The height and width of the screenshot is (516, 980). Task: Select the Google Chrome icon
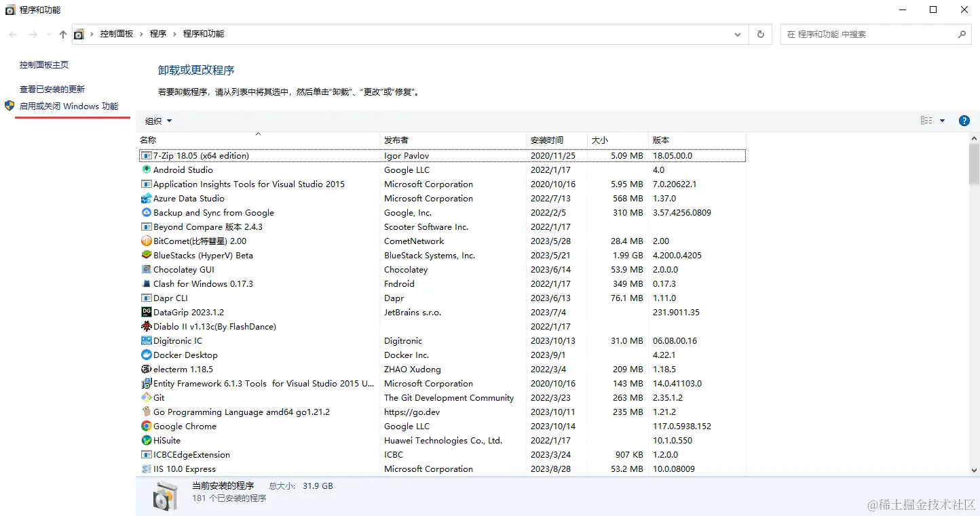(x=146, y=426)
